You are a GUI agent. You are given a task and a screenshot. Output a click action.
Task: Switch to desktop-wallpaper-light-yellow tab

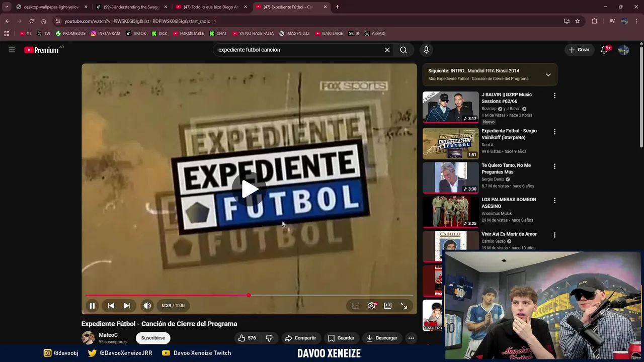(51, 7)
